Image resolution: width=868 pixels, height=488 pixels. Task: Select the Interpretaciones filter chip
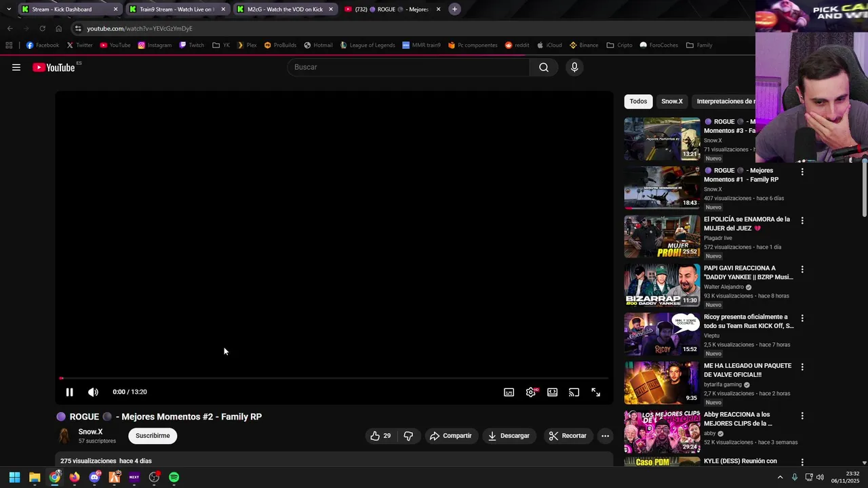tap(724, 101)
